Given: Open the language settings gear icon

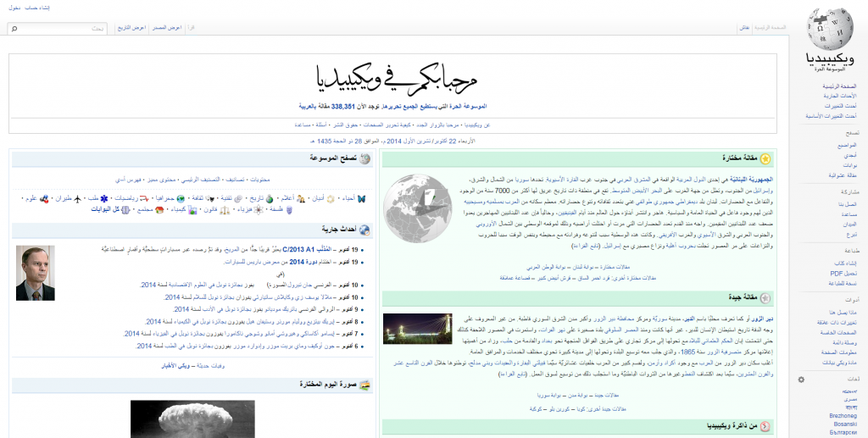Looking at the screenshot, I should coord(801,380).
